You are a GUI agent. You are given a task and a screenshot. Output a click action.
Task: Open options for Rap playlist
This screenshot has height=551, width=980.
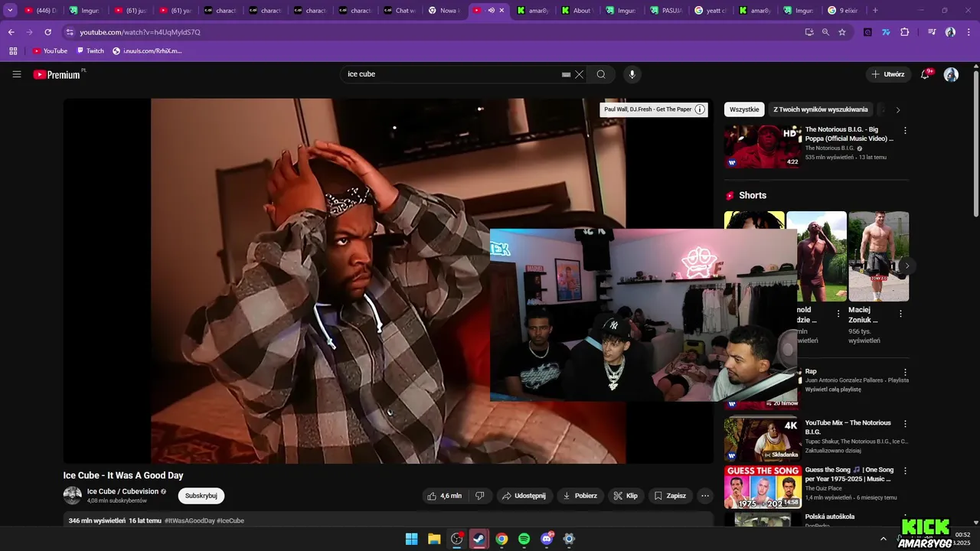click(905, 373)
